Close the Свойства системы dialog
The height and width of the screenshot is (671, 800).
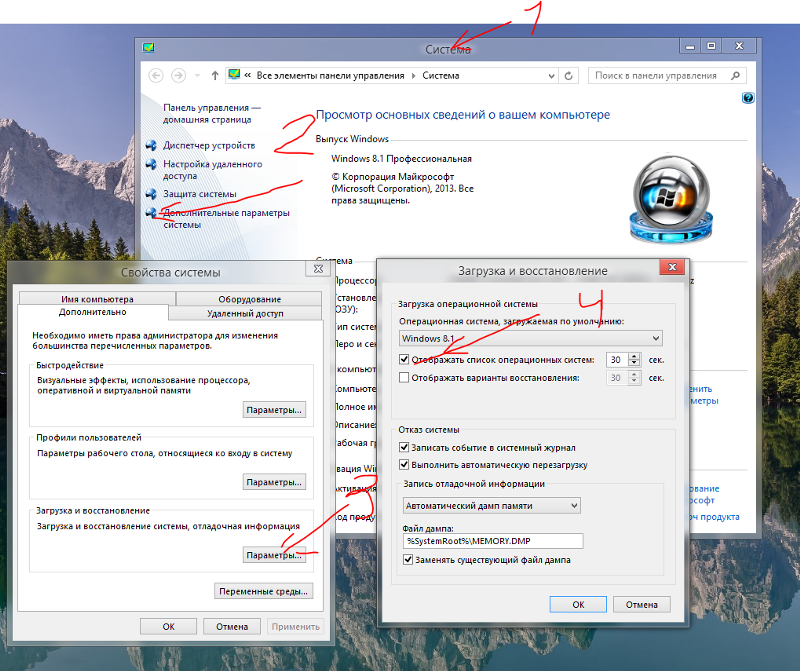[x=318, y=269]
